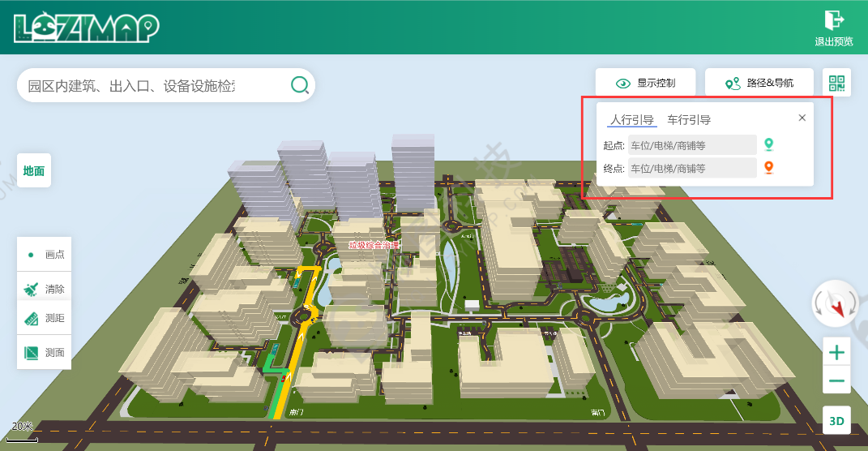Select the 测距 distance measure tool
The image size is (868, 451).
(45, 318)
